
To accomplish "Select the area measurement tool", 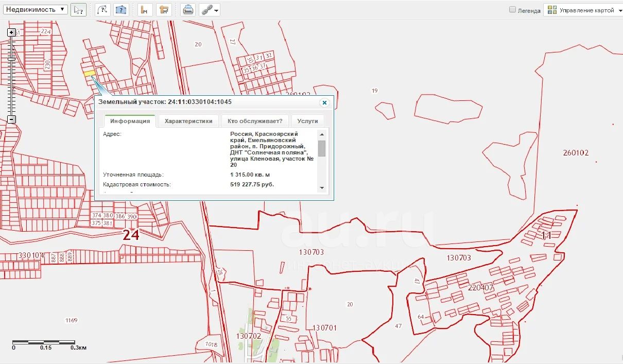I will tap(164, 10).
